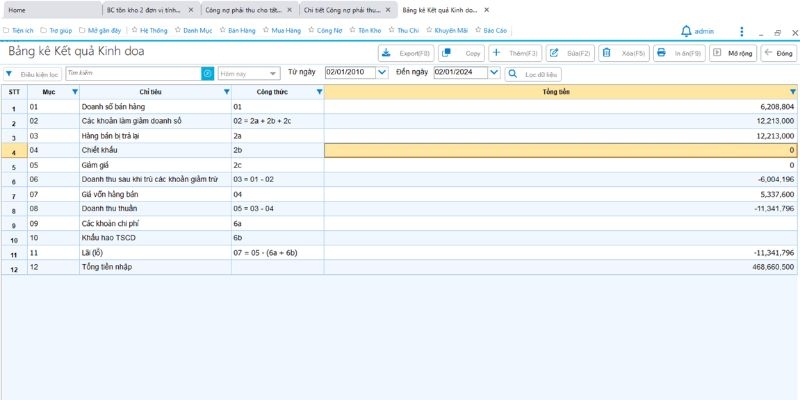The width and height of the screenshot is (800, 400).
Task: Select the Các khoản chi phí row
Action: click(x=399, y=223)
